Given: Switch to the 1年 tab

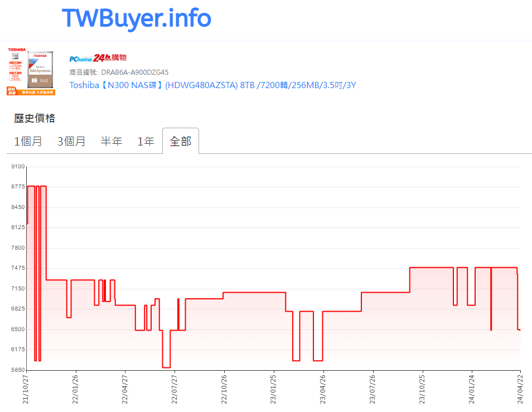Looking at the screenshot, I should 146,141.
